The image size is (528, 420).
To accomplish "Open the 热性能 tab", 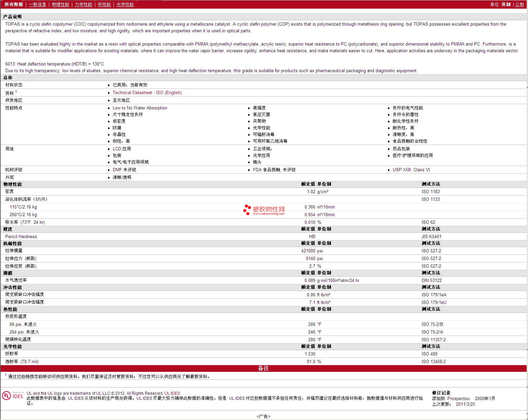I will pyautogui.click(x=104, y=4).
